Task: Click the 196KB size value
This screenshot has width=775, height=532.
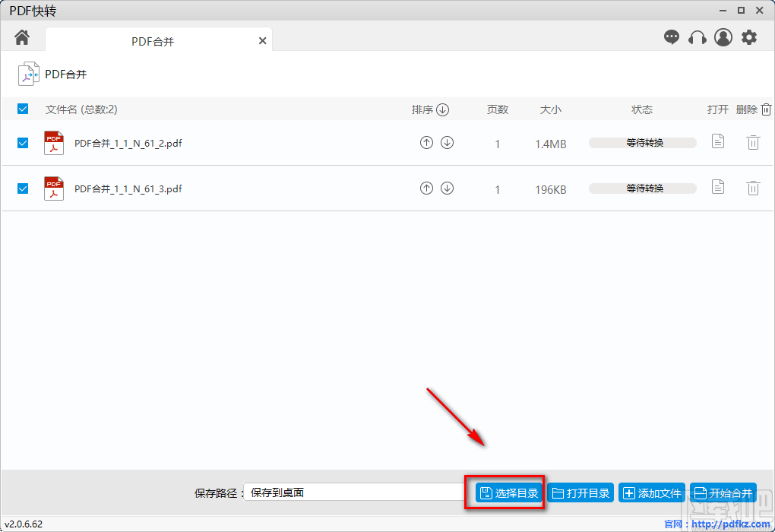Action: point(551,190)
